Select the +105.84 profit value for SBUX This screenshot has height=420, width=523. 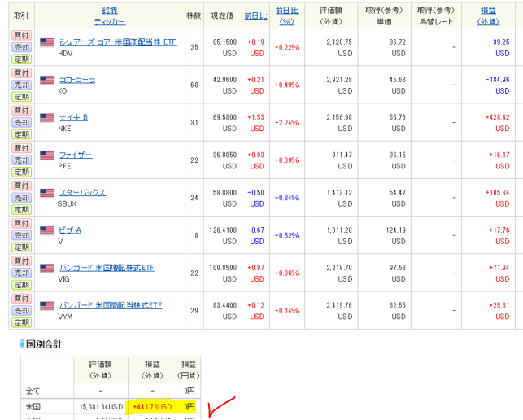point(497,193)
